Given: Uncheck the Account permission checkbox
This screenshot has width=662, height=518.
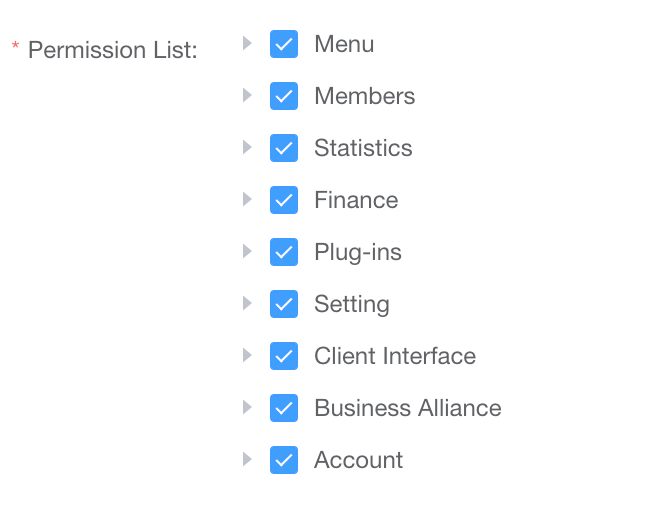Looking at the screenshot, I should coord(284,460).
